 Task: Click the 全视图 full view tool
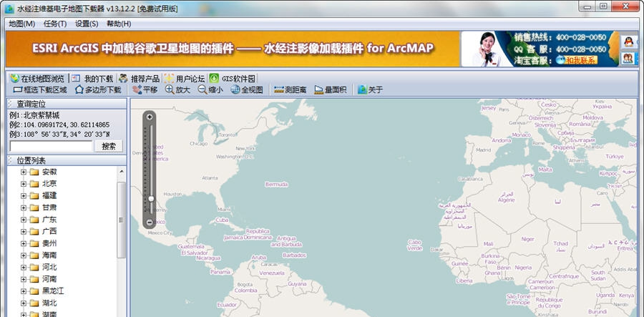click(247, 90)
